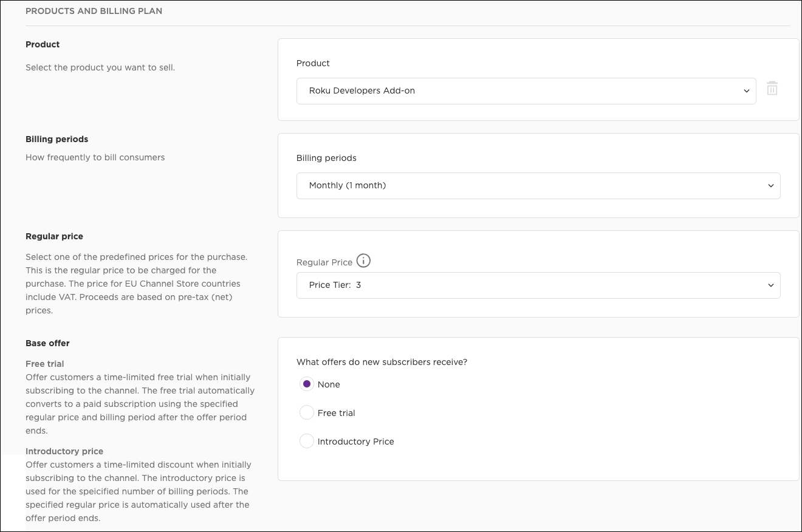Image resolution: width=802 pixels, height=532 pixels.
Task: Enable the Introductory Price radio option
Action: pos(307,442)
